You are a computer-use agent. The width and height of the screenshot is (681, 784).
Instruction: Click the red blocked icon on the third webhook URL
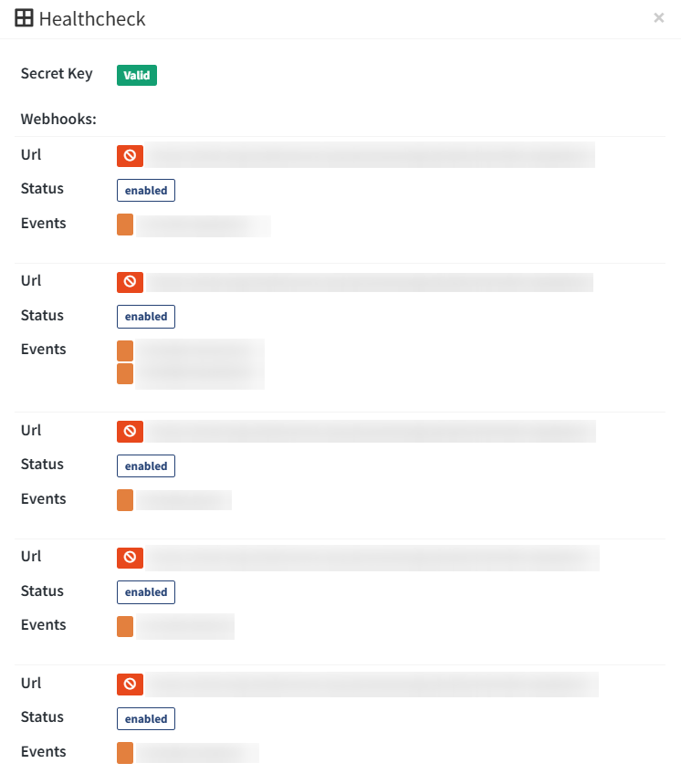click(x=130, y=431)
